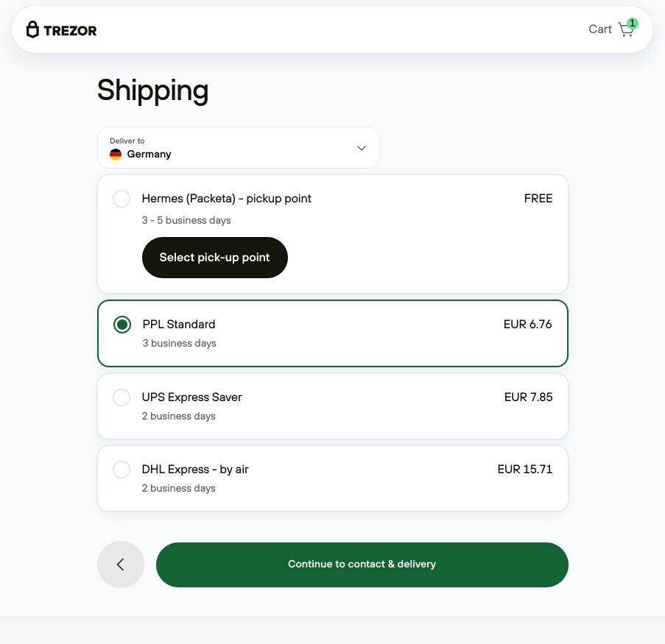Image resolution: width=665 pixels, height=644 pixels.
Task: Go back using the left chevron button
Action: pos(121,565)
